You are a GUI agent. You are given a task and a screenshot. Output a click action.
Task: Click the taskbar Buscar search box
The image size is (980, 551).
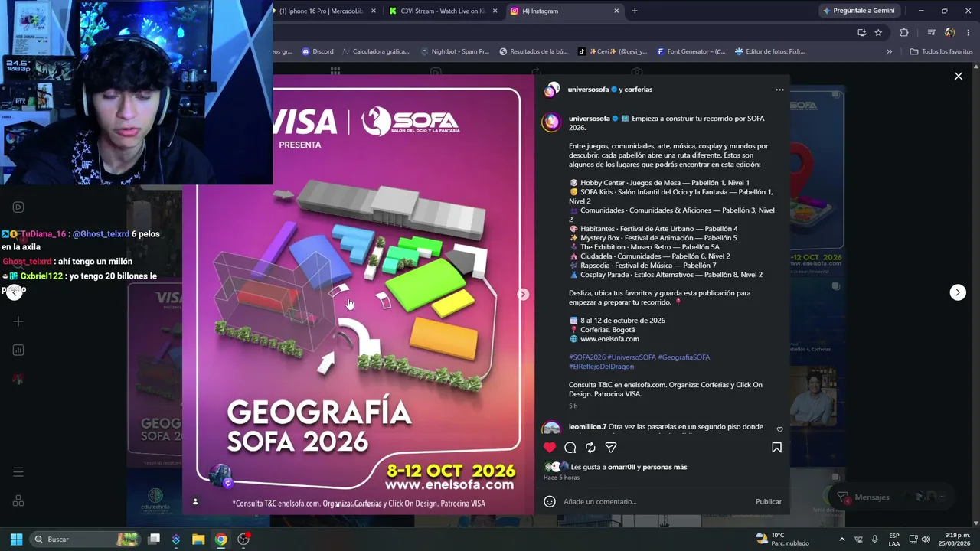click(x=86, y=540)
